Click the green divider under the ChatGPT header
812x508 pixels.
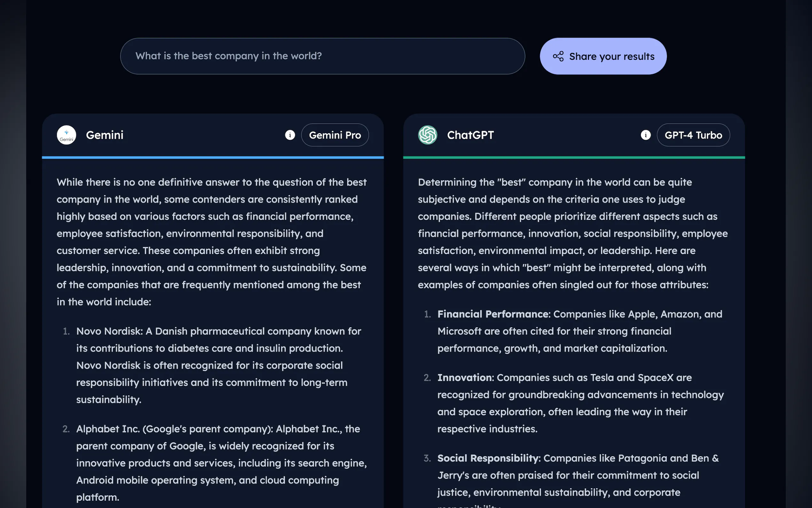(x=574, y=157)
